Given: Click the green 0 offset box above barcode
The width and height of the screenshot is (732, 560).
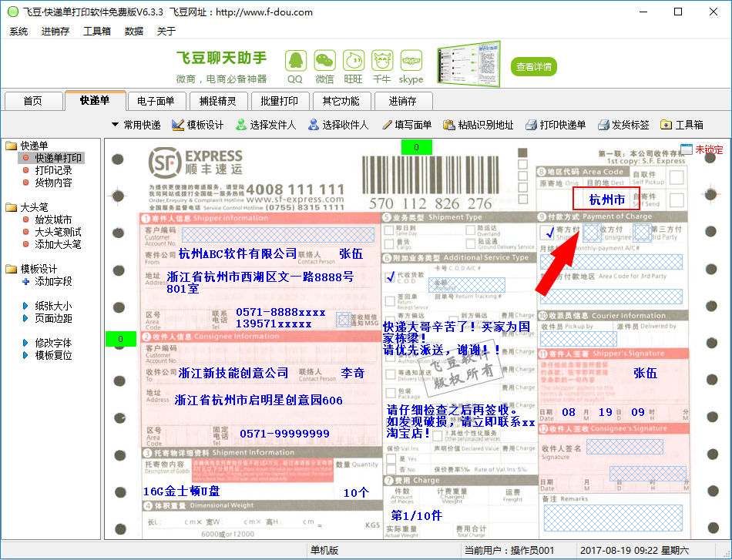Looking at the screenshot, I should point(416,147).
